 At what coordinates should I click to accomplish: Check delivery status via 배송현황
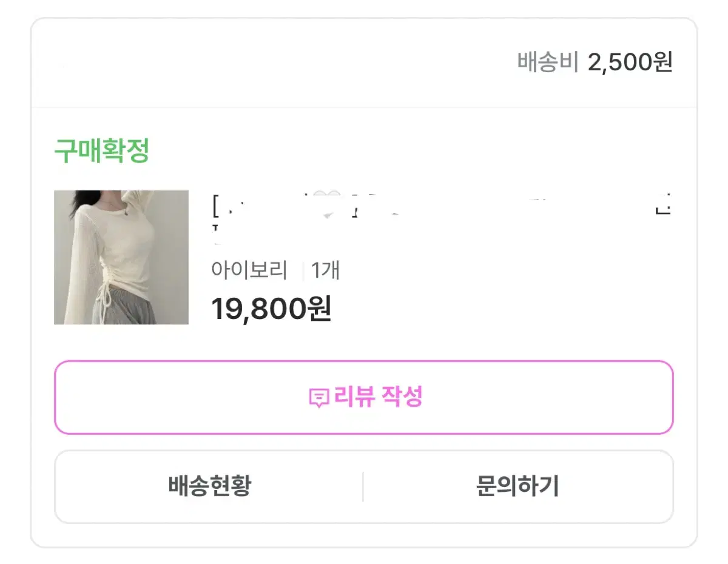tap(209, 486)
